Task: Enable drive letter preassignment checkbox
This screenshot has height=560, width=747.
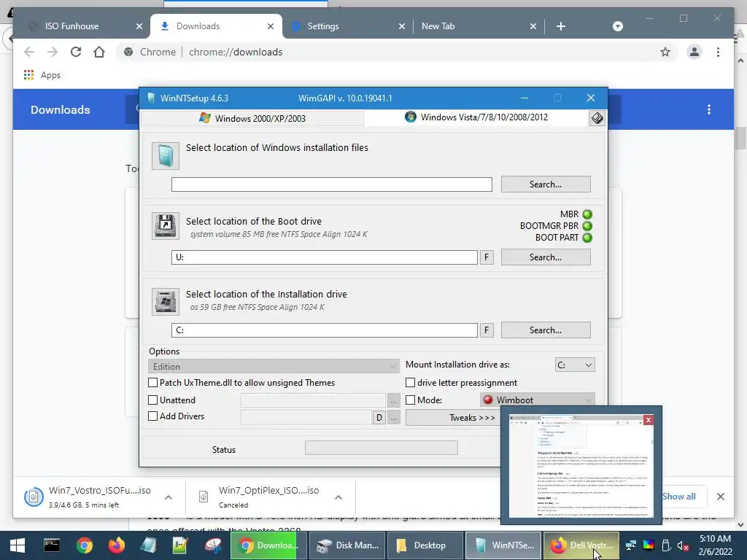Action: point(410,382)
